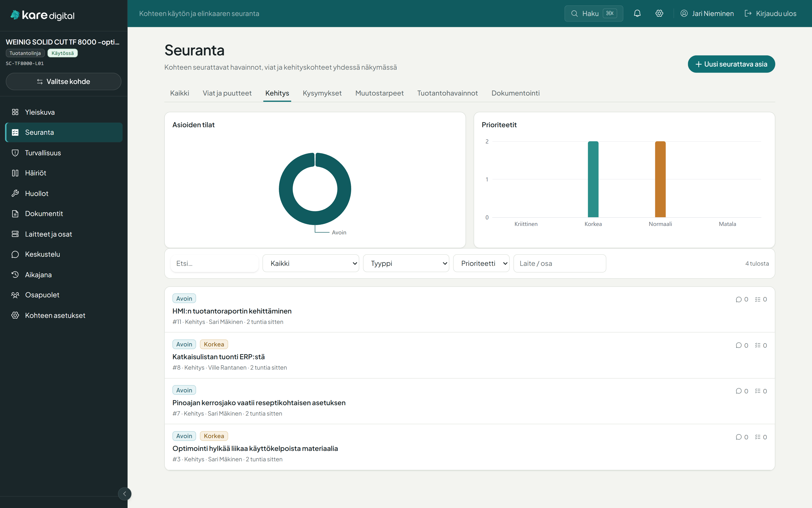The height and width of the screenshot is (508, 812).
Task: Click Avoin badge on Pinoajan kerrosjako row
Action: tap(184, 390)
